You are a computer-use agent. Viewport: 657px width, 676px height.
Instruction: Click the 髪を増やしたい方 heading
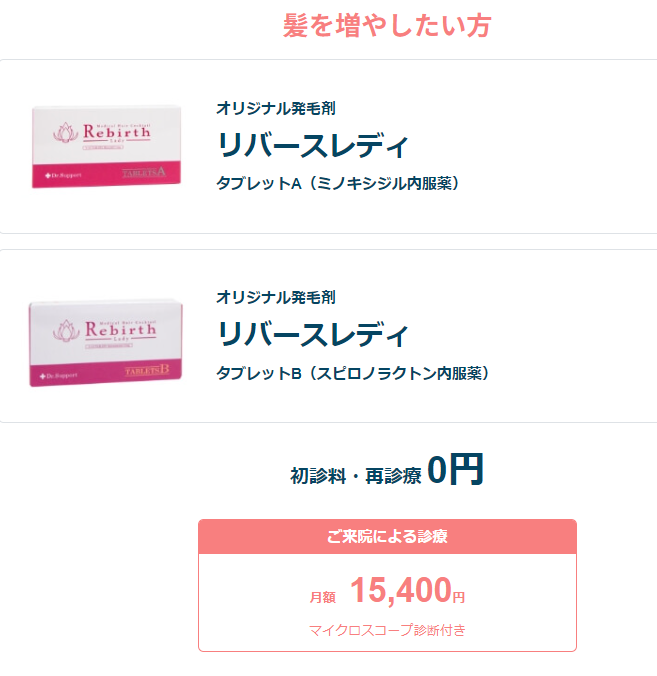pos(386,26)
